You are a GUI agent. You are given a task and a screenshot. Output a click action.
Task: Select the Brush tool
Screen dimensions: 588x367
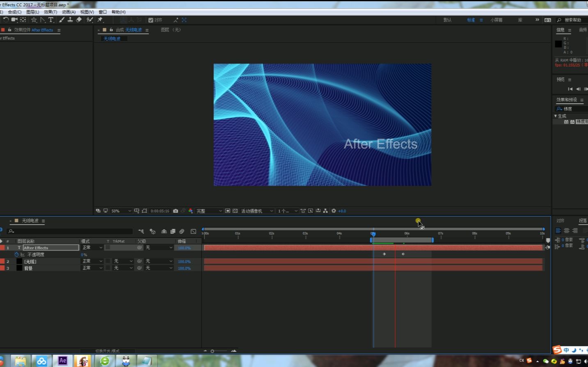tap(62, 20)
